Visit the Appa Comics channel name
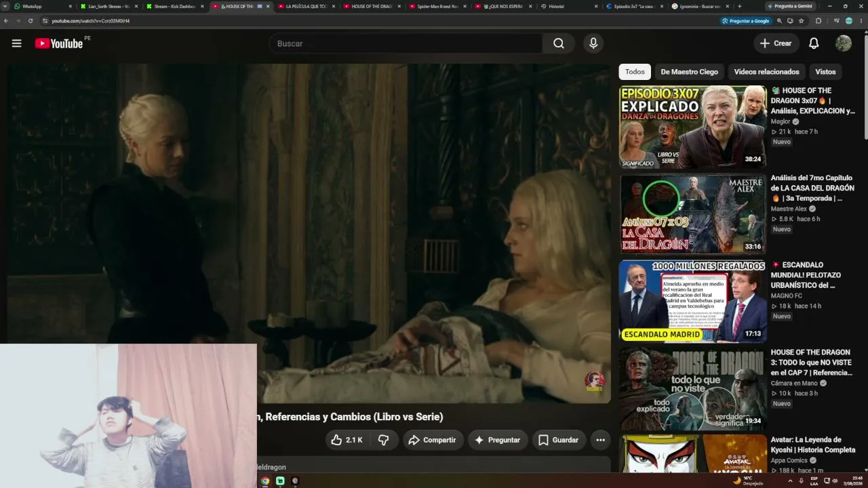This screenshot has width=868, height=488. [x=789, y=461]
